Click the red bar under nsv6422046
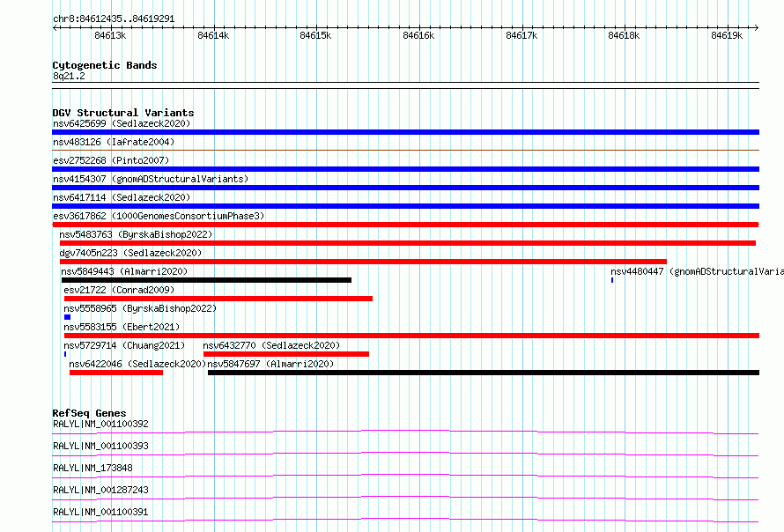784x532 pixels. (x=116, y=373)
